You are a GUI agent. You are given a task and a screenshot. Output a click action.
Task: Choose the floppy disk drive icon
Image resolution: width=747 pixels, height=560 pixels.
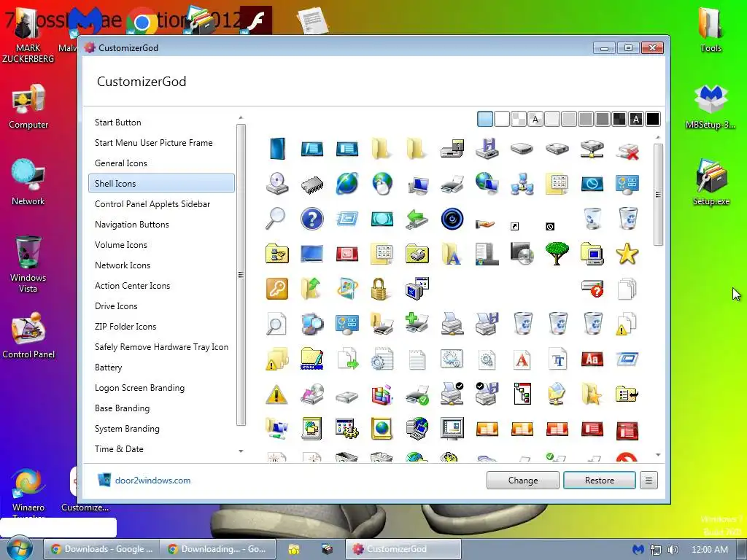pos(487,149)
